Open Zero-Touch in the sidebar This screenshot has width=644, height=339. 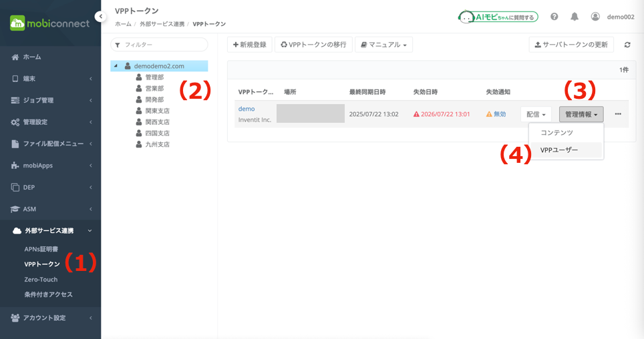41,280
